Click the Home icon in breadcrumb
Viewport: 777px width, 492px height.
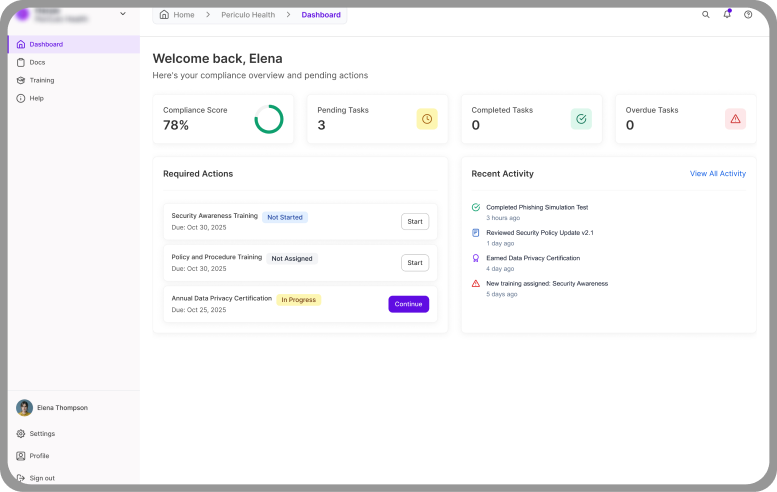click(x=165, y=15)
